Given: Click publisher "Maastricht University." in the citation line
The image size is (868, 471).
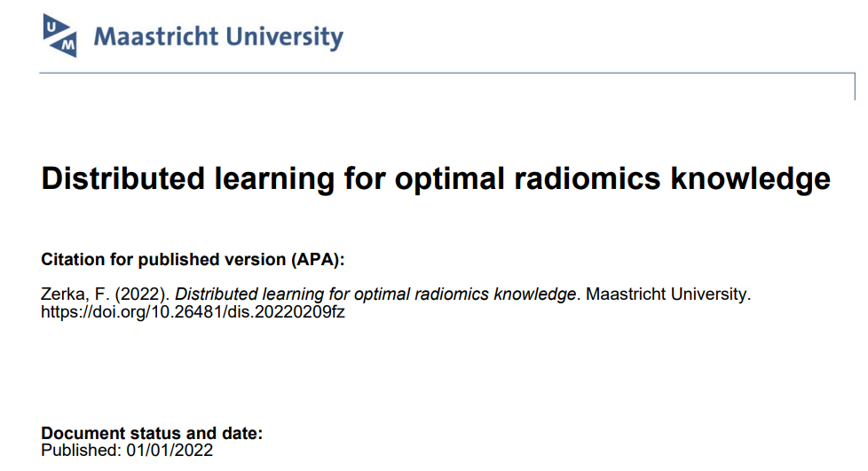Looking at the screenshot, I should point(667,295).
